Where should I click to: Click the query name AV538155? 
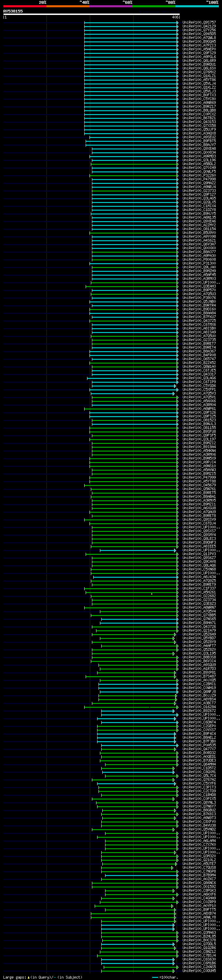(13, 11)
